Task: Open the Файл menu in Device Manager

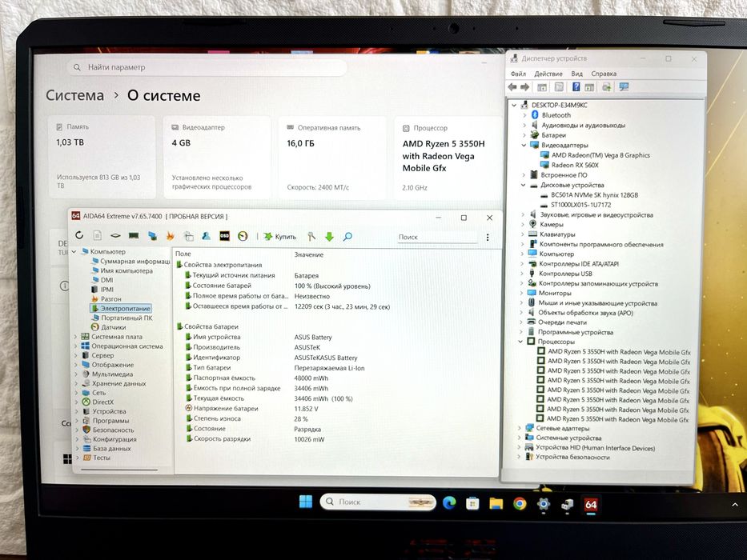Action: [x=518, y=74]
